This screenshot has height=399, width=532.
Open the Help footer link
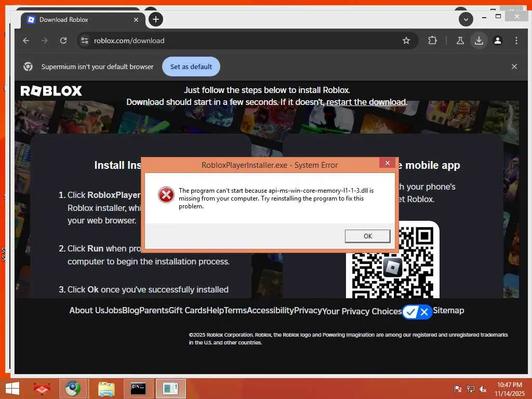click(x=215, y=311)
